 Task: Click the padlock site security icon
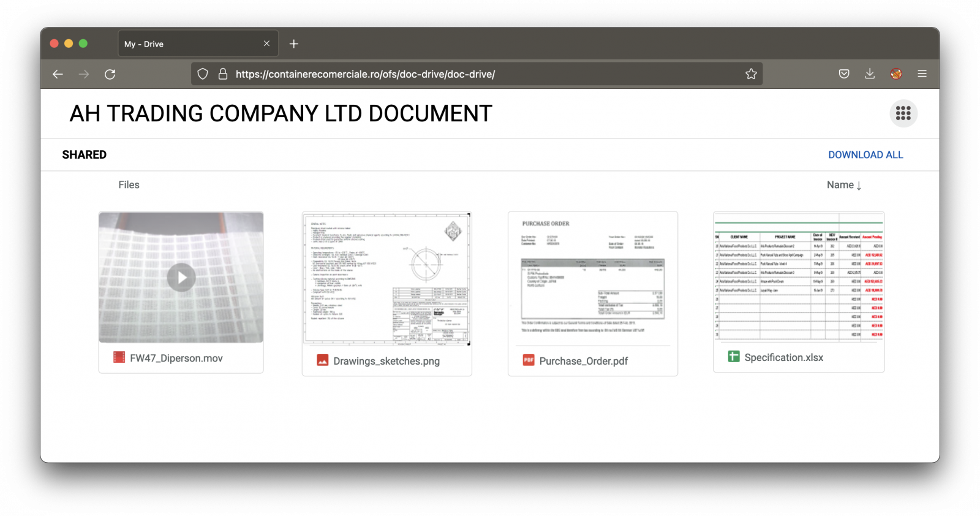tap(223, 74)
